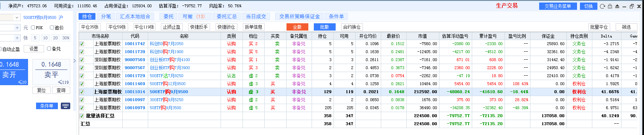Viewport: 644px width, 135px height.
Task: Click the 快捷锁仓 button
Action: coord(226,27)
